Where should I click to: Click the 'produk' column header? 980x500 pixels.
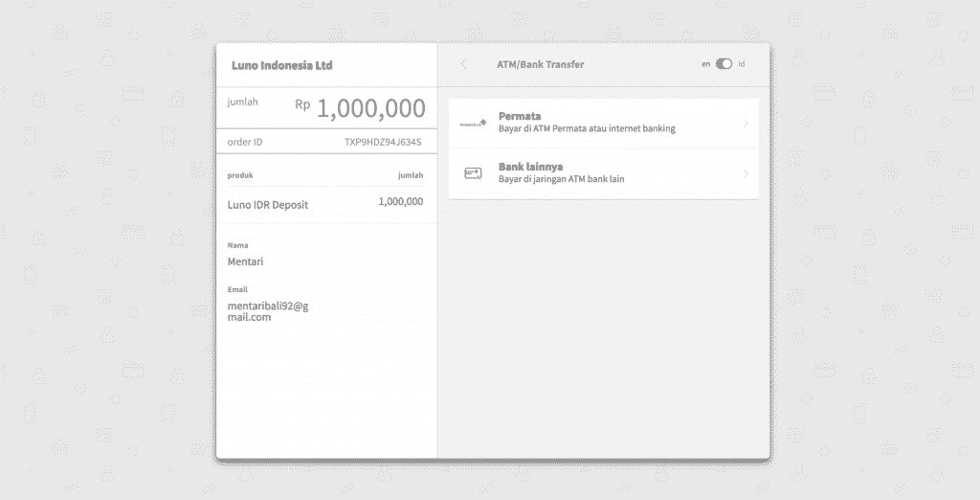pos(240,175)
